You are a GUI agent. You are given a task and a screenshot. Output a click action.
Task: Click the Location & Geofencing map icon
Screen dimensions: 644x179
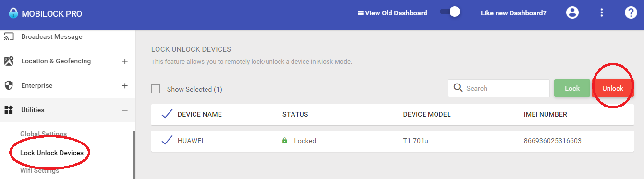click(9, 61)
